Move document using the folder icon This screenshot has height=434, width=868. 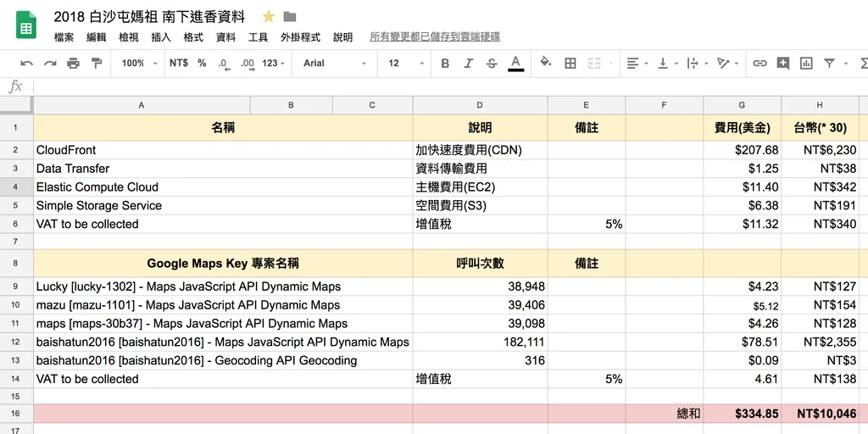click(x=290, y=17)
